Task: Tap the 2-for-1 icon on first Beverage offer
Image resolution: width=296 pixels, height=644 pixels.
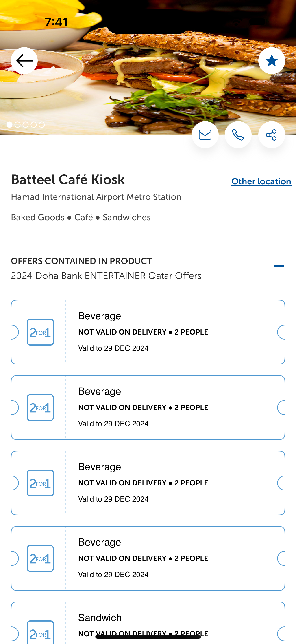Action: [x=40, y=332]
